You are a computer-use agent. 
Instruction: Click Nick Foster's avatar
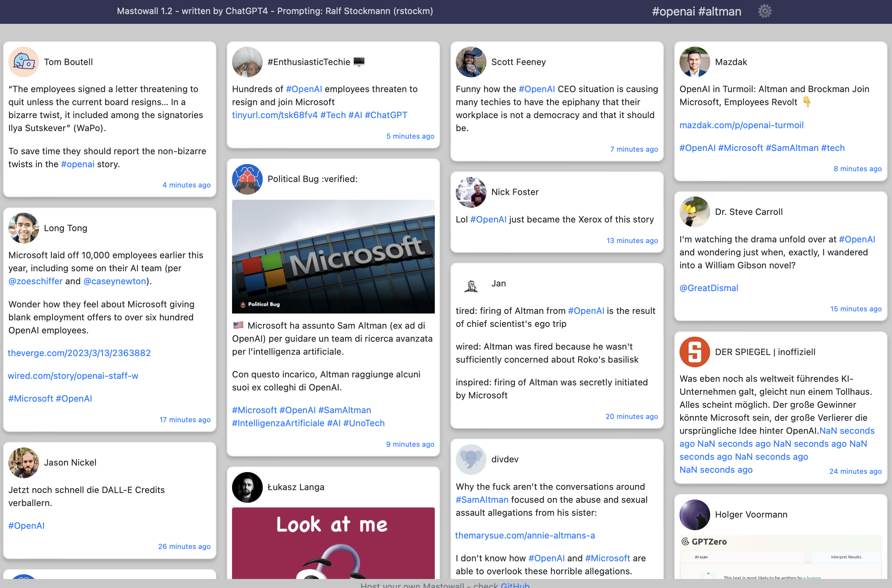(x=471, y=192)
